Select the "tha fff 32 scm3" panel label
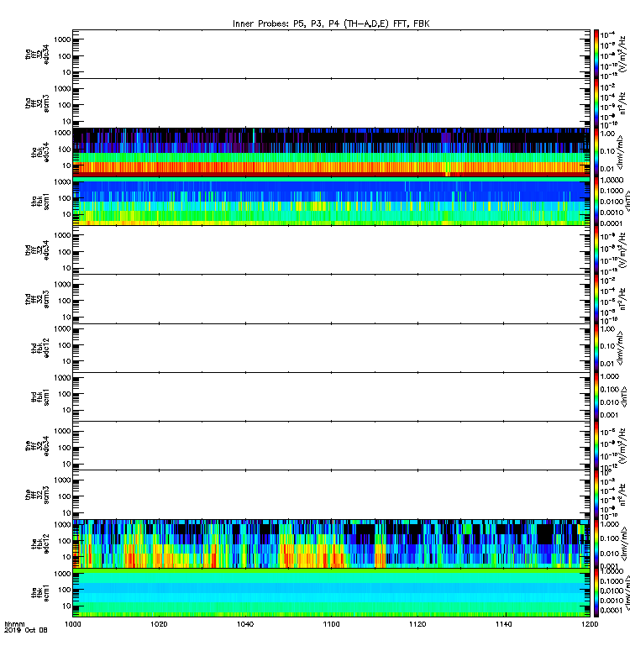This screenshot has height=672, width=630. click(x=37, y=103)
